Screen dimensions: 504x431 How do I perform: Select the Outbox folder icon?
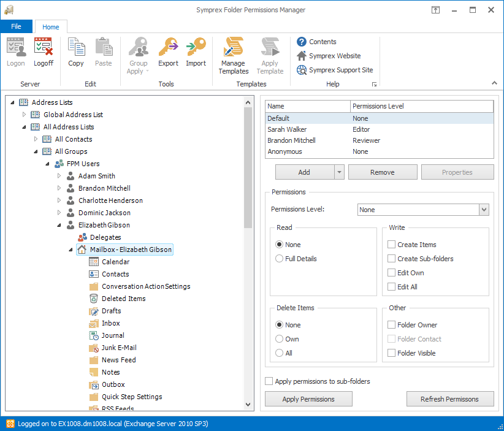94,385
